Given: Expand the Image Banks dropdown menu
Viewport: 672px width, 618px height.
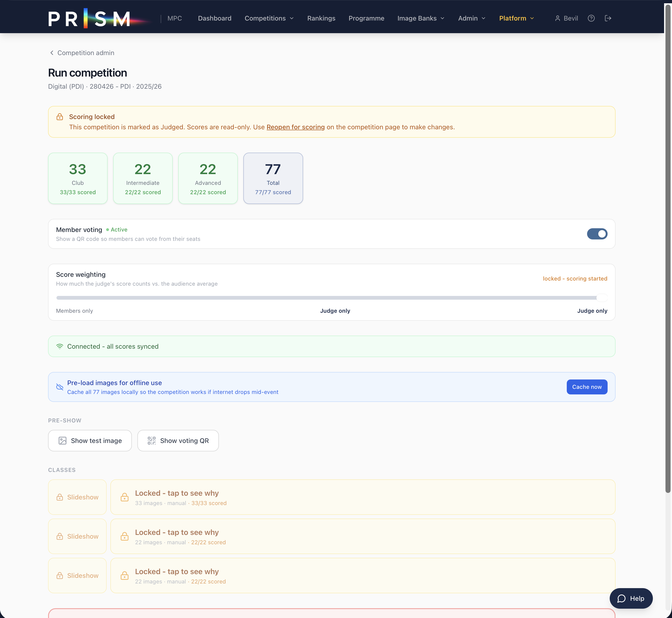Looking at the screenshot, I should (x=421, y=18).
